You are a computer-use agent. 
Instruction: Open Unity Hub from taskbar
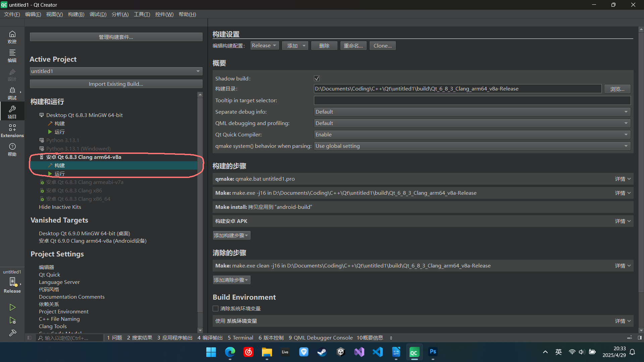click(x=340, y=352)
